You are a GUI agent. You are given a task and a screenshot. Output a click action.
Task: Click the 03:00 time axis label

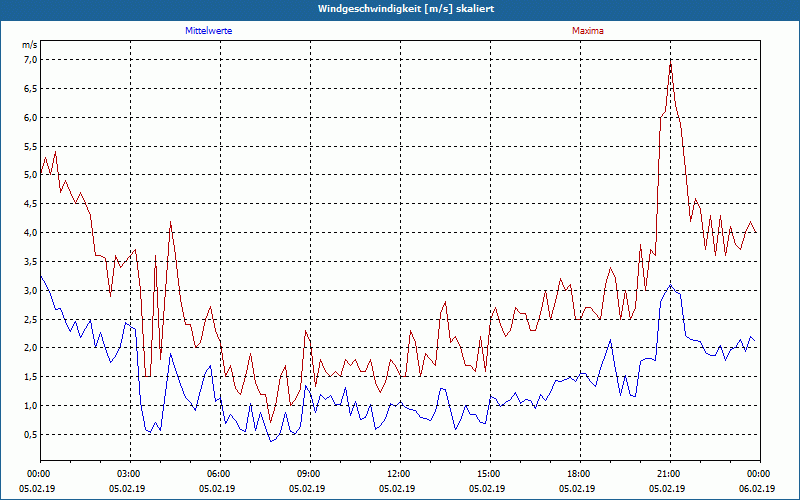tap(131, 474)
